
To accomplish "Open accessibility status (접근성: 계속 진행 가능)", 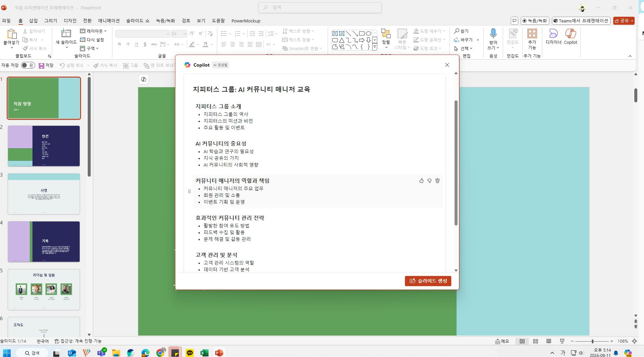I will [x=78, y=341].
